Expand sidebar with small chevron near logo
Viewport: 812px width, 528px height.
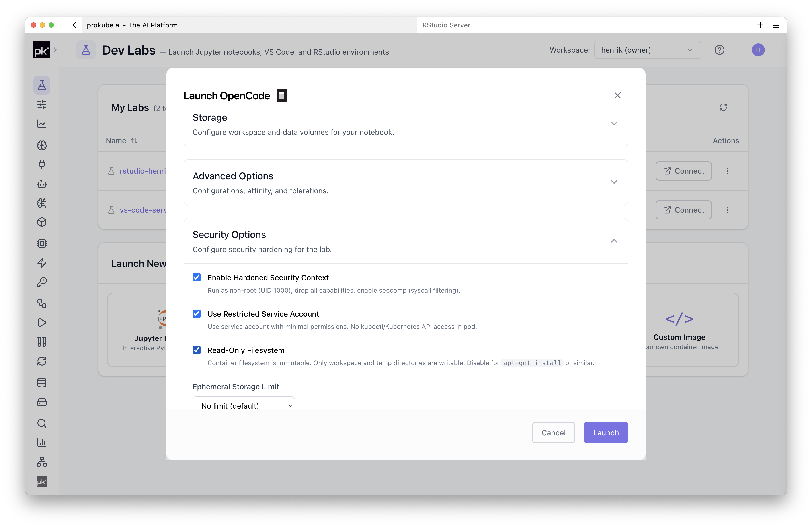tap(55, 50)
